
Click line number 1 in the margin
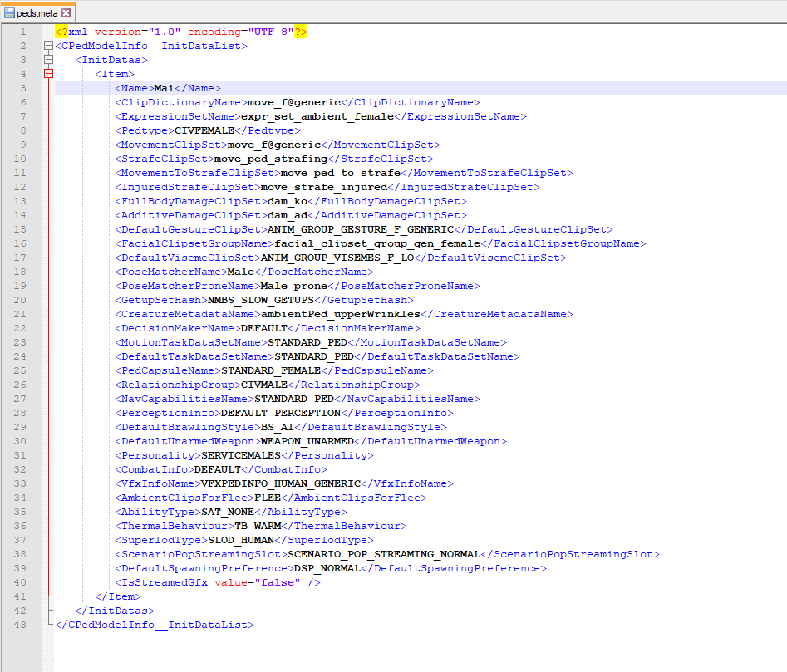[x=23, y=32]
